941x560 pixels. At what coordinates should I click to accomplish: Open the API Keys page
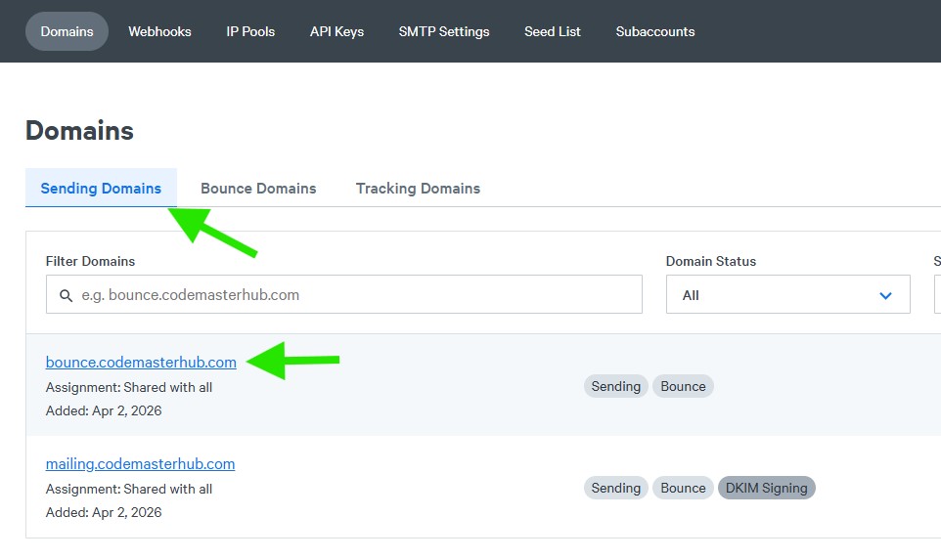(x=336, y=31)
